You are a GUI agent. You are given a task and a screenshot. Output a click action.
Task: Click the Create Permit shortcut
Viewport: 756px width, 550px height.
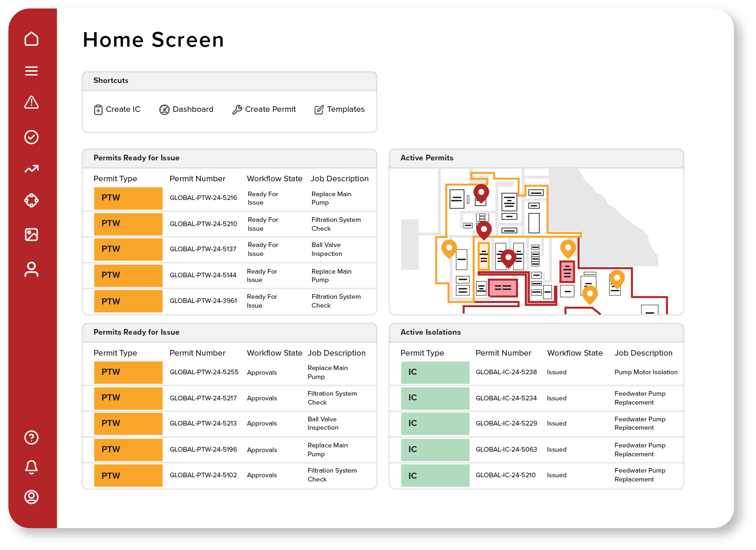click(x=264, y=109)
